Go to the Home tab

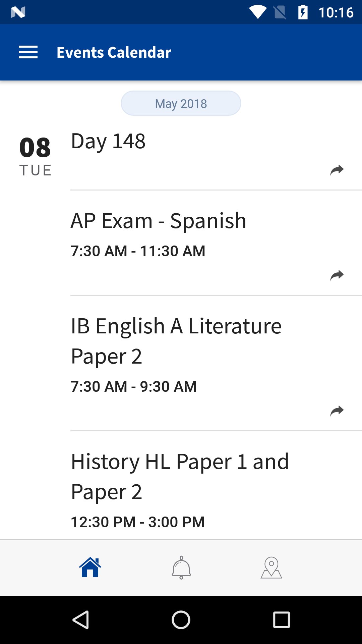tap(90, 568)
